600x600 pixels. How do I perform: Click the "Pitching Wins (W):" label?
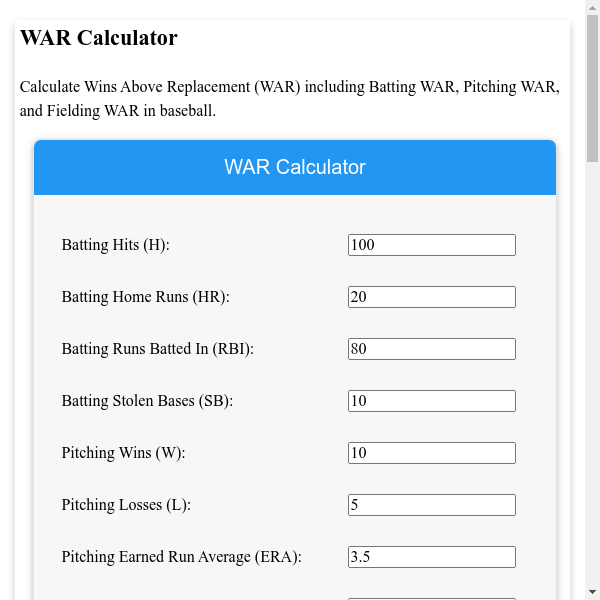tap(124, 453)
